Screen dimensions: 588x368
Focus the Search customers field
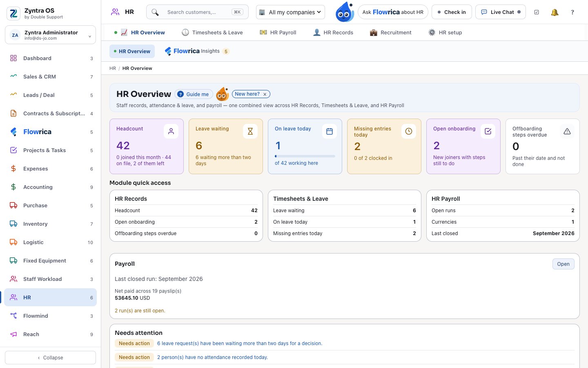[197, 12]
